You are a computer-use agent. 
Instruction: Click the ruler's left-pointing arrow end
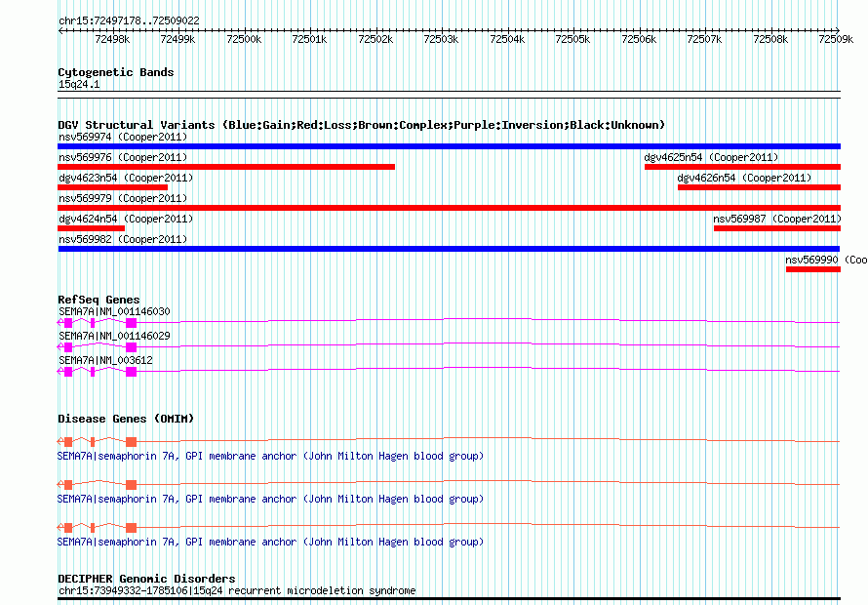(60, 31)
